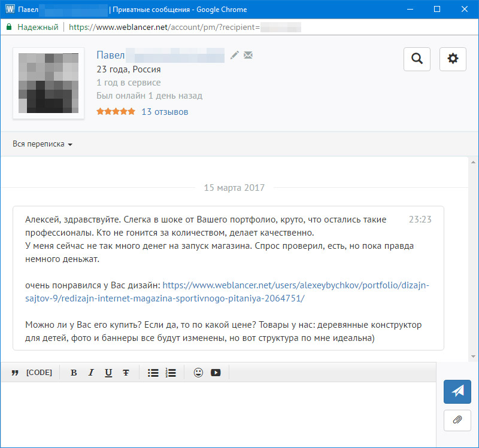Click the 15 марта 2017 date label
Screen dimensions: 479x448
tap(234, 188)
